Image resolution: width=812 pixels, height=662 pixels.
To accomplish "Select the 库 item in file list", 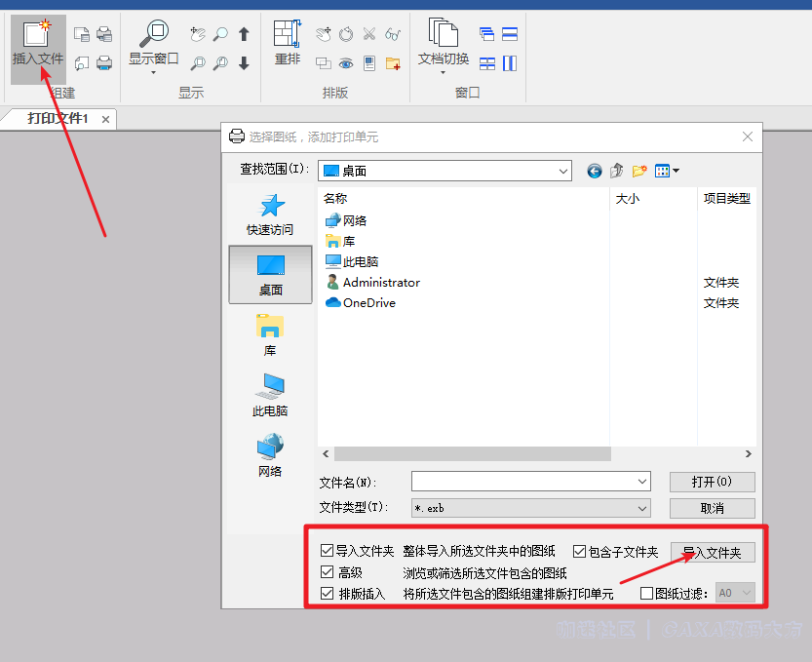I will 340,242.
